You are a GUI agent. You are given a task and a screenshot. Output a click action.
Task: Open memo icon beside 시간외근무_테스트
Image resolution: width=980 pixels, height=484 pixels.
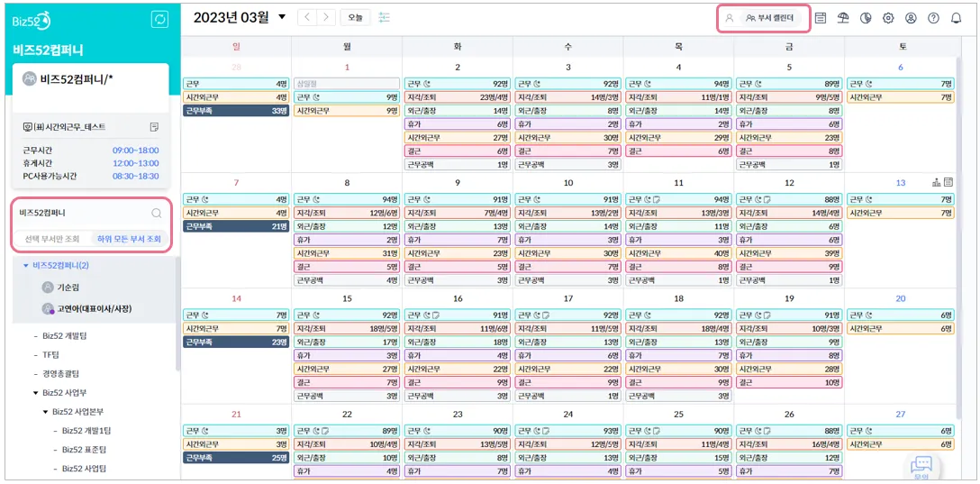coord(154,127)
